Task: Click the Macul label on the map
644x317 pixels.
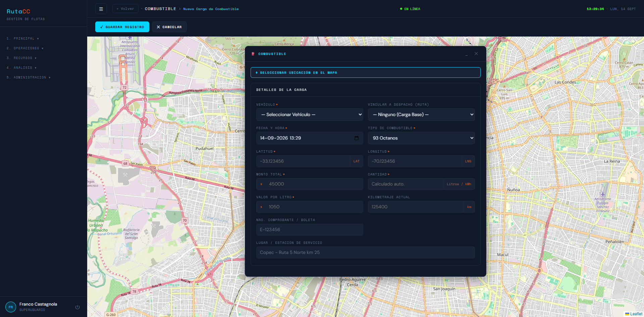Action: click(x=502, y=255)
